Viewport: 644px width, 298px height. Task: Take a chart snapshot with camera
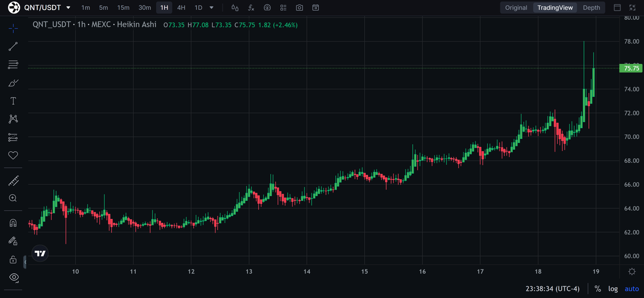pyautogui.click(x=300, y=8)
